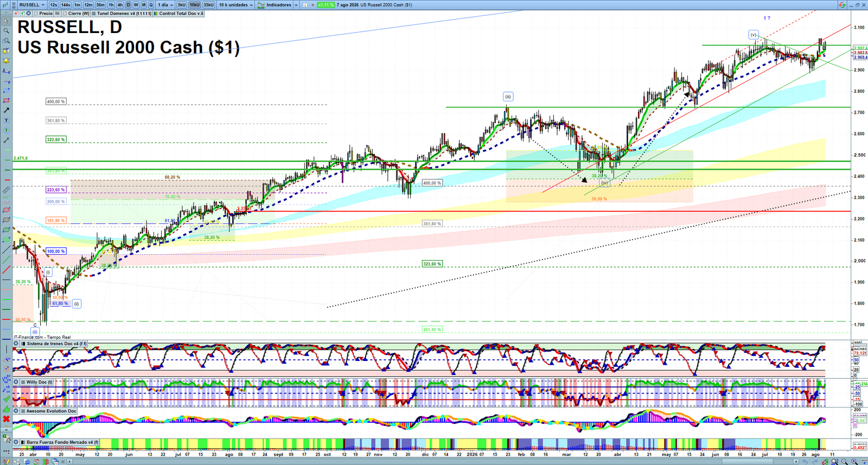
Task: Select the 144s timeframe
Action: pos(66,5)
